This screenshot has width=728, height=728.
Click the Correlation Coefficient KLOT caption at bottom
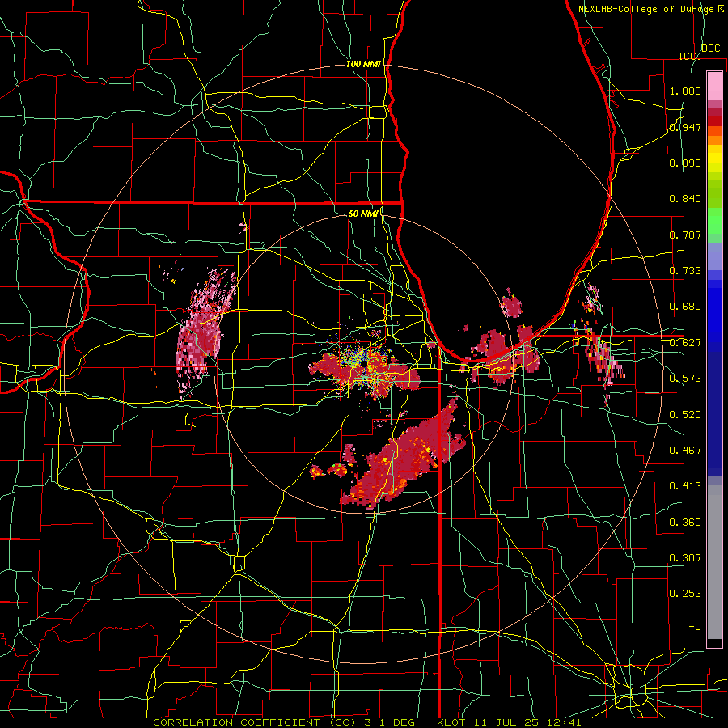point(366,722)
